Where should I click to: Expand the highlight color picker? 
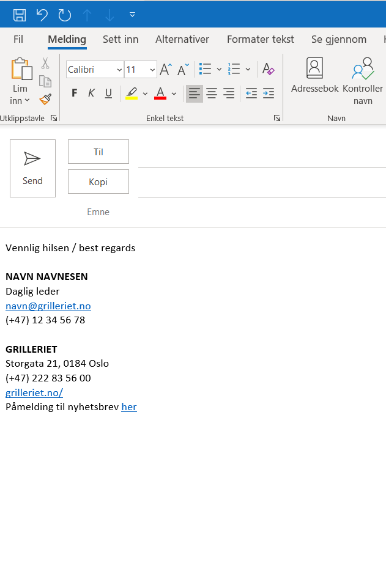146,94
